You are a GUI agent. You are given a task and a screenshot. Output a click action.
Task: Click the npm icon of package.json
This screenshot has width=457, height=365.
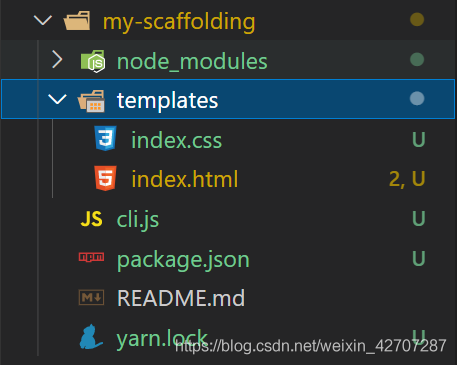91,257
